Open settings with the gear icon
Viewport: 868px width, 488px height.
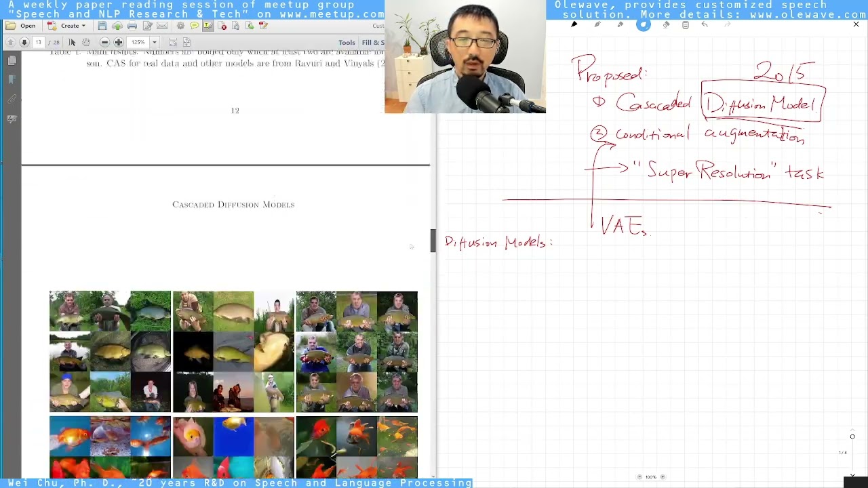coord(180,26)
